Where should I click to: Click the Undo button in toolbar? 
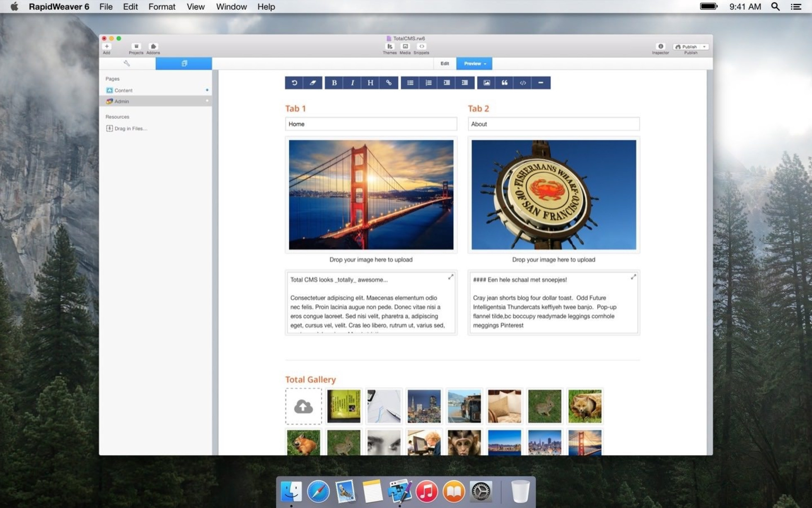(294, 82)
